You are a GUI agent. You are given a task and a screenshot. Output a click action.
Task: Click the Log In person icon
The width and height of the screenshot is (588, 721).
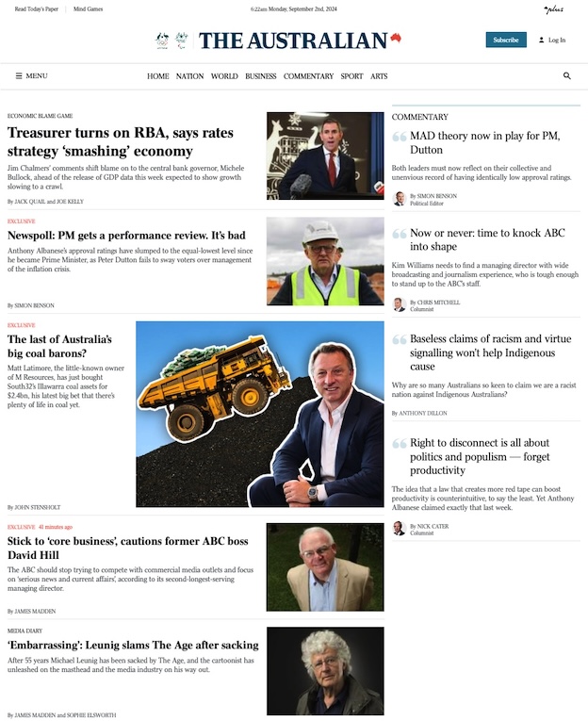(x=542, y=40)
